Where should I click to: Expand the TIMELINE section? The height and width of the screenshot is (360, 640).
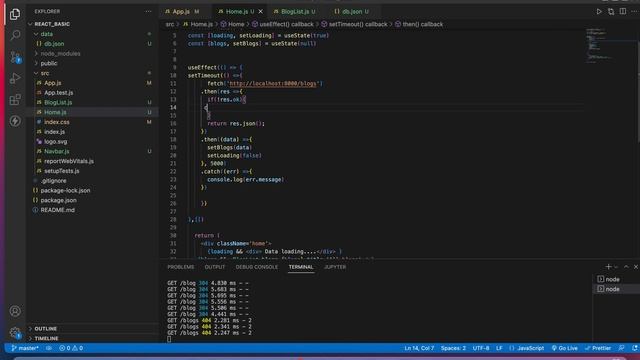pos(93,338)
